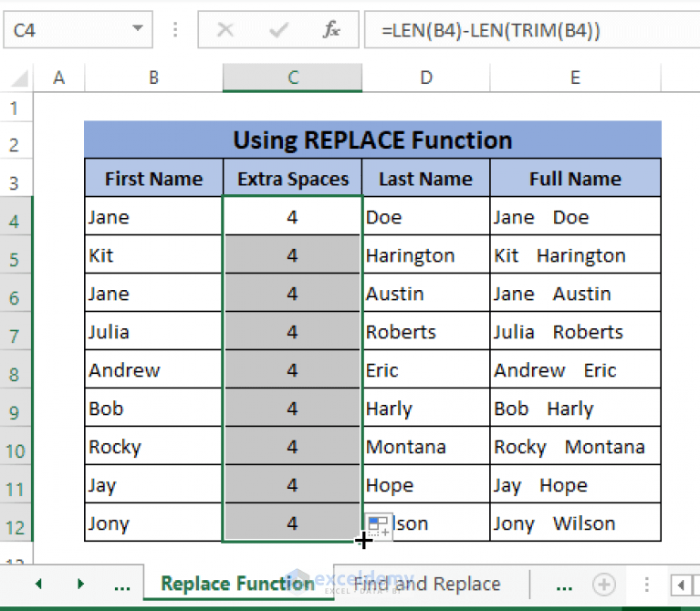Select column E header
Screen dimensions: 700x611
576,78
